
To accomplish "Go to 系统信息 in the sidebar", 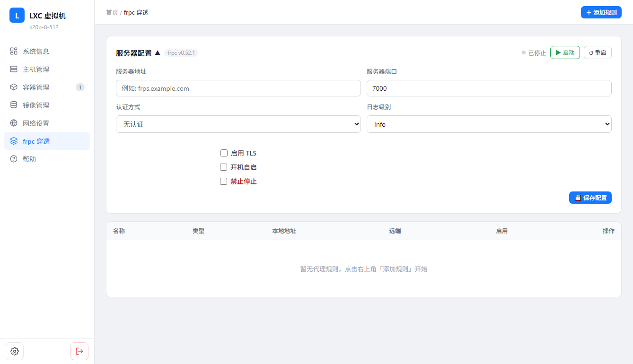I will click(47, 51).
